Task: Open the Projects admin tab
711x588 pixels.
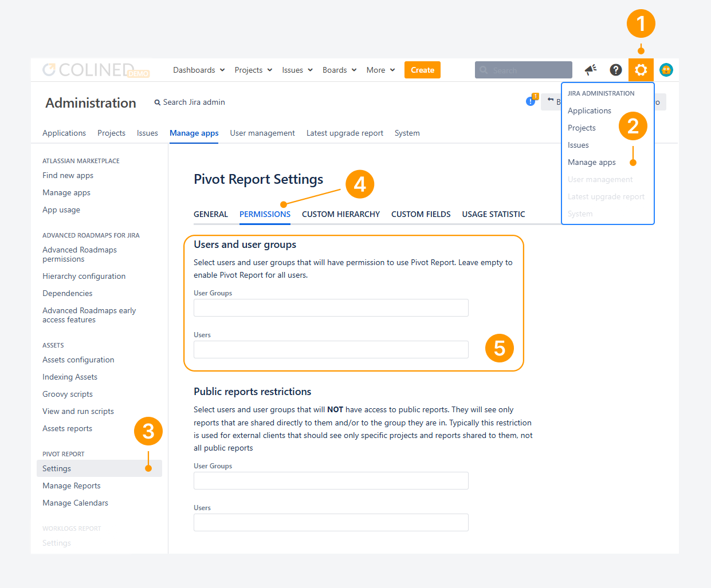Action: (111, 133)
